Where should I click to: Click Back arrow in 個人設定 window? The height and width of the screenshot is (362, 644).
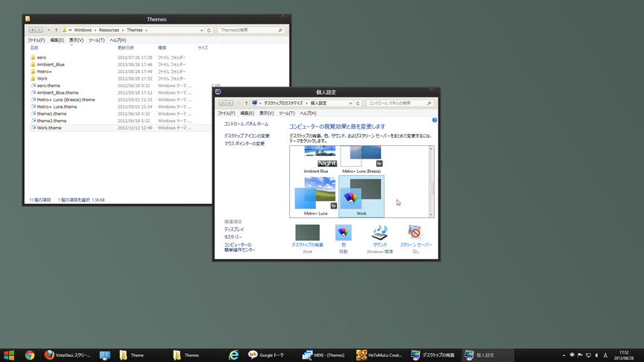(222, 103)
